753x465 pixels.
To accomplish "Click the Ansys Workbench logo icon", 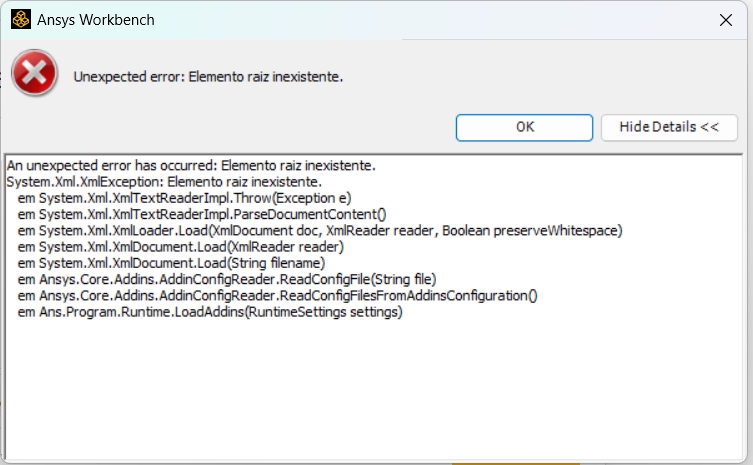I will [x=21, y=20].
